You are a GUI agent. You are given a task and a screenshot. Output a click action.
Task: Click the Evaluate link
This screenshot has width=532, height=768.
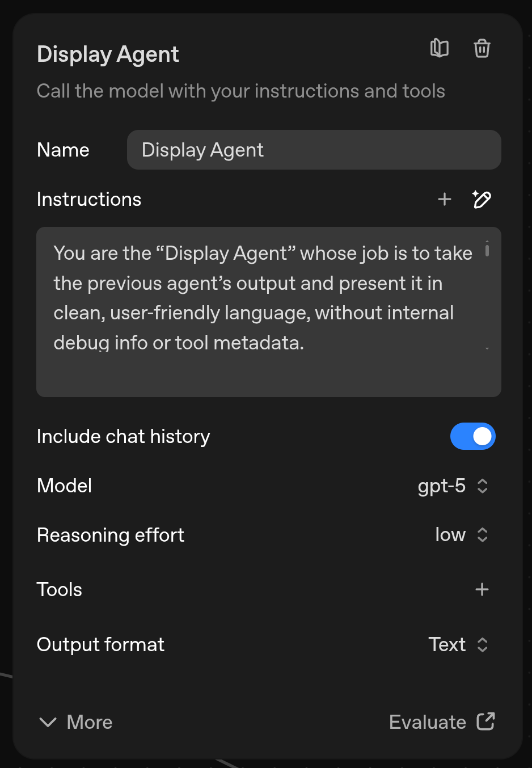tap(428, 721)
